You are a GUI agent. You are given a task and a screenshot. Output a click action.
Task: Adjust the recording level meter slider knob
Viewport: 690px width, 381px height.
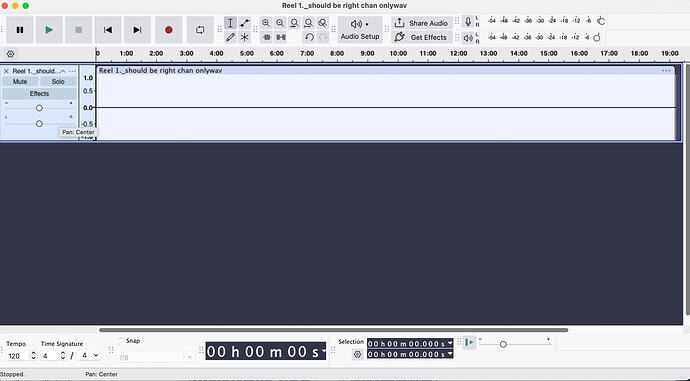tap(601, 21)
